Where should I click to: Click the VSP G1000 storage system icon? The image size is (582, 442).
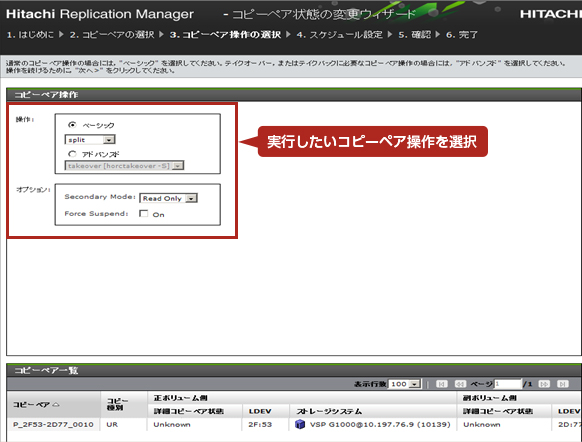300,424
